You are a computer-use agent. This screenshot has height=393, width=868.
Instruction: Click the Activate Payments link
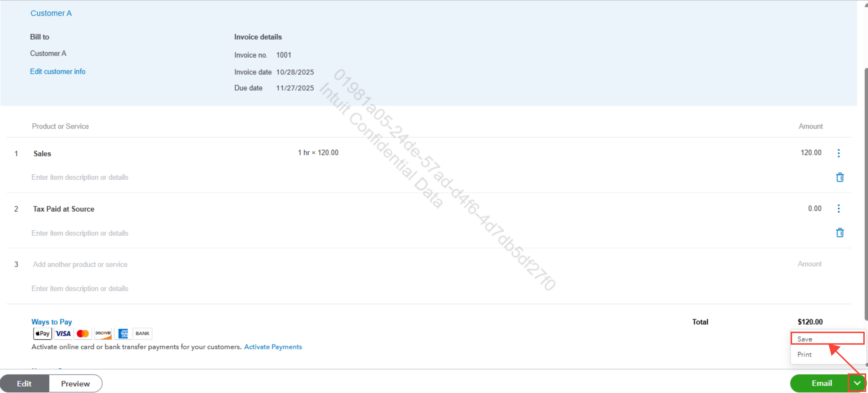273,347
